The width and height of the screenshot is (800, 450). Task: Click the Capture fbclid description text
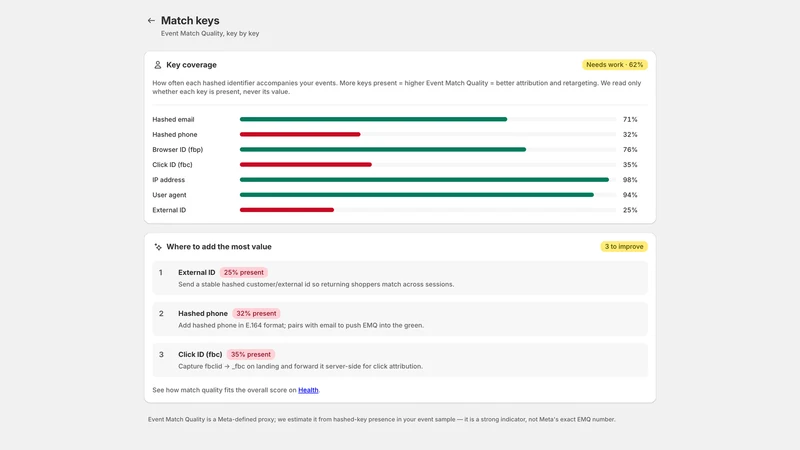(300, 366)
